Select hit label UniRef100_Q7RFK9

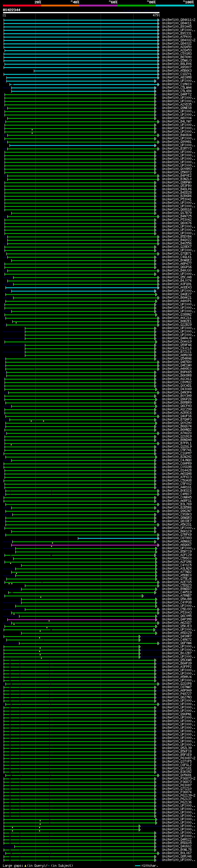[x=177, y=535]
